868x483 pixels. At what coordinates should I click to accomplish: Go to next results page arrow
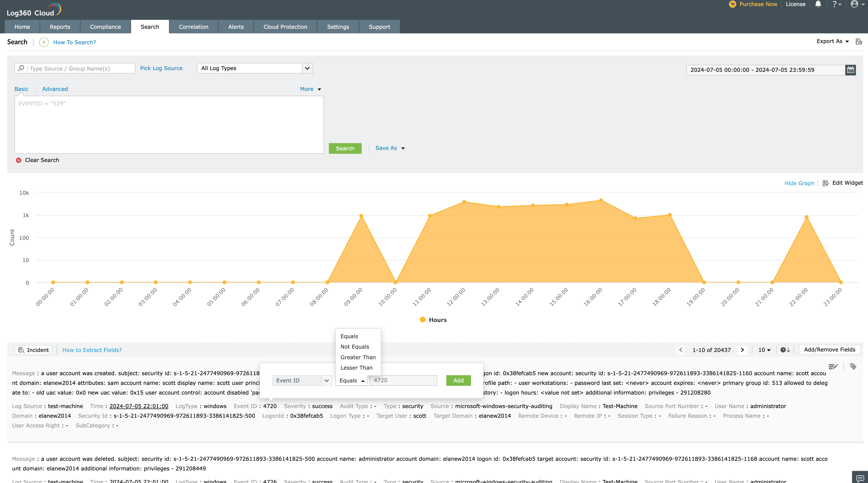tap(742, 350)
